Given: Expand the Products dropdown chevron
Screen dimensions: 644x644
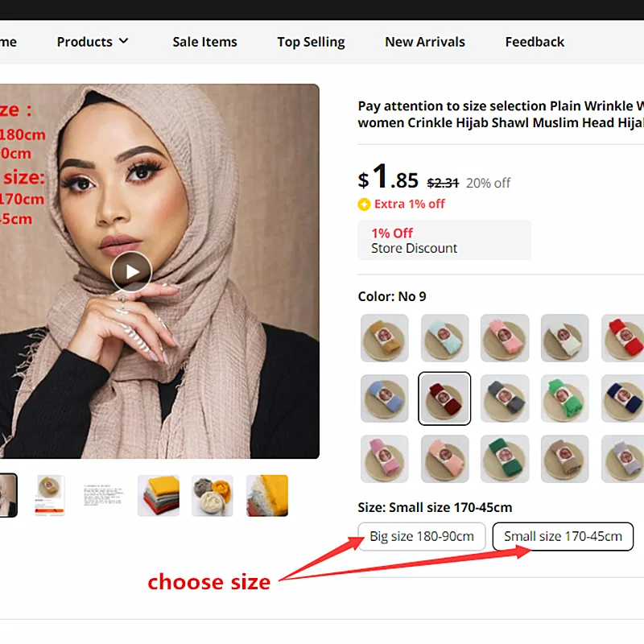Looking at the screenshot, I should pyautogui.click(x=124, y=41).
